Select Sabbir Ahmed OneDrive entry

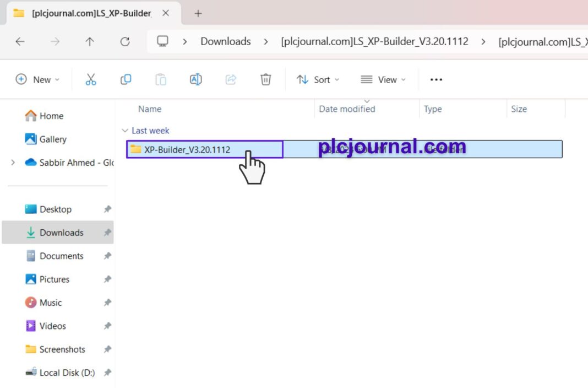69,163
